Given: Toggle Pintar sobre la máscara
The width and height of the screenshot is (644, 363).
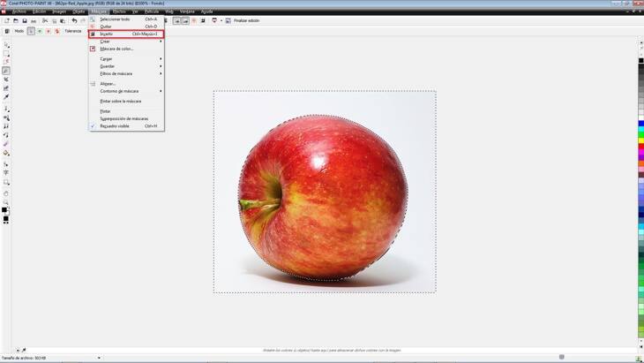Looking at the screenshot, I should point(120,101).
